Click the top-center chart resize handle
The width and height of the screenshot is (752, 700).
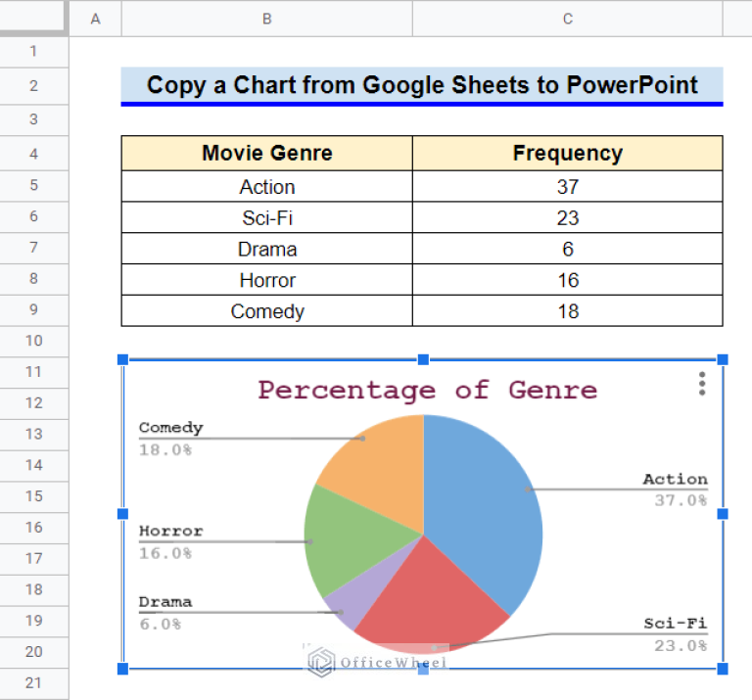tap(423, 360)
